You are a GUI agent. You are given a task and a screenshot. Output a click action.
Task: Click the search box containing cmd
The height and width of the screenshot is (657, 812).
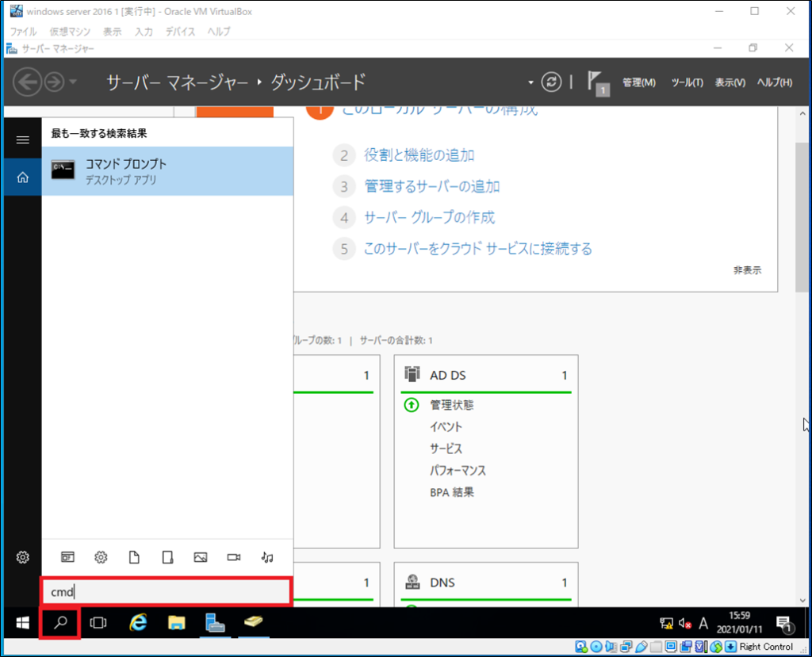click(x=167, y=591)
